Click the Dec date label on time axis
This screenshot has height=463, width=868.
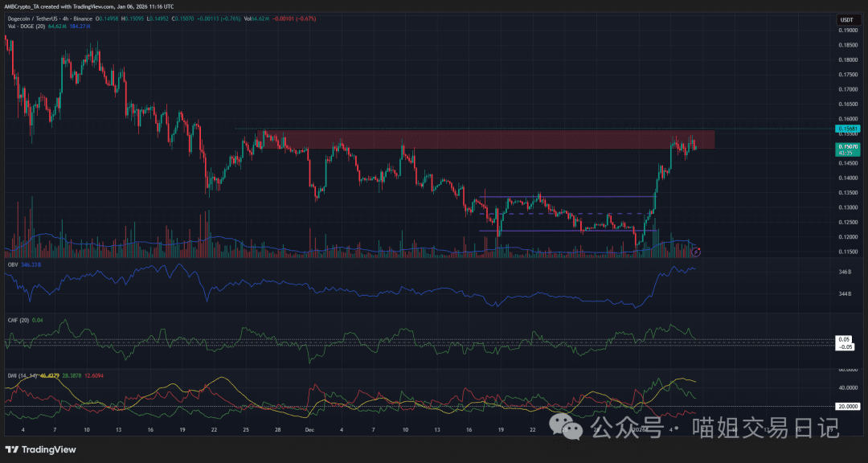[309, 430]
